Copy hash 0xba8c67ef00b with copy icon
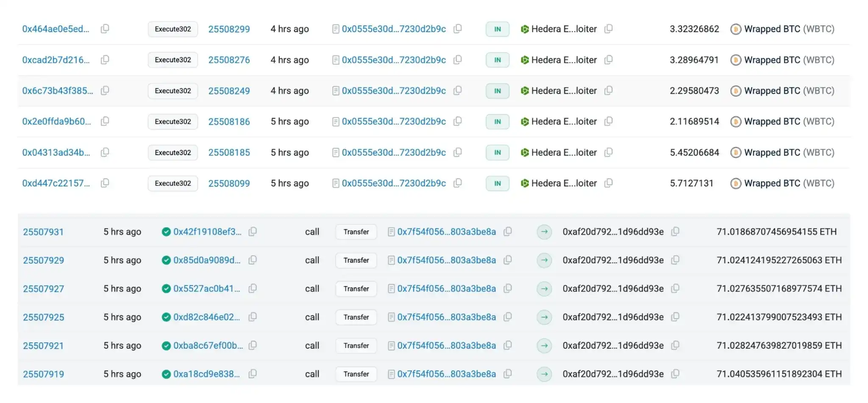Image resolution: width=868 pixels, height=403 pixels. tap(253, 345)
